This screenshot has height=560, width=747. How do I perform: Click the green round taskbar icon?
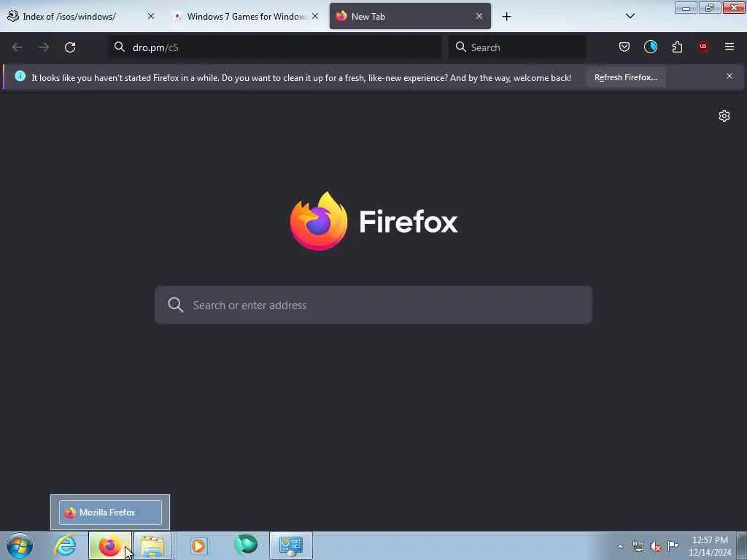246,545
